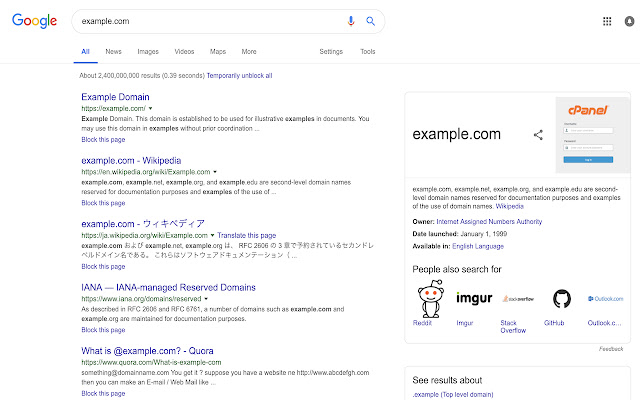The height and width of the screenshot is (400, 640).
Task: Click the About 2,400,000,000 results text
Action: (x=142, y=76)
